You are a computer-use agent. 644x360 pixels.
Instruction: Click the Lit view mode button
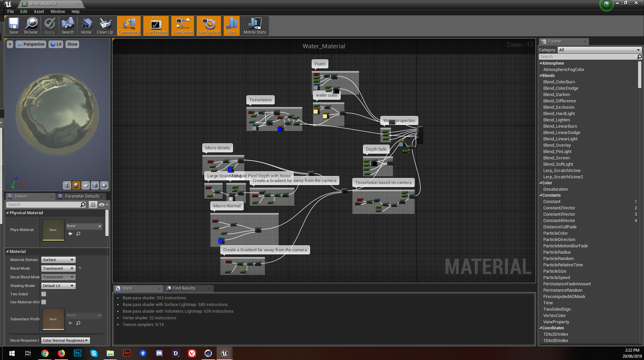56,44
